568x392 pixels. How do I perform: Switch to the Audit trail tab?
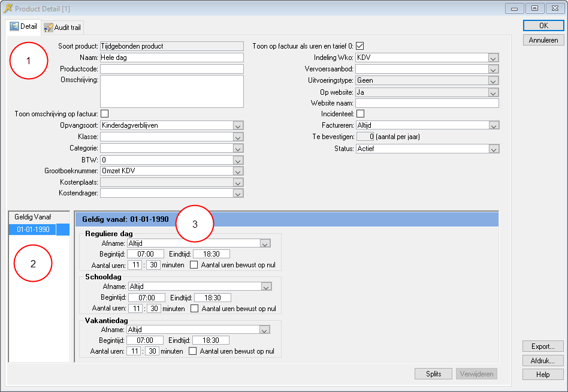62,28
